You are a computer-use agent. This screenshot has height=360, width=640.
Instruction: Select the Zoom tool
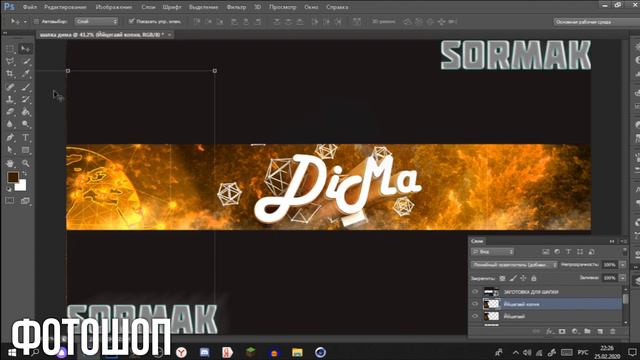point(25,163)
